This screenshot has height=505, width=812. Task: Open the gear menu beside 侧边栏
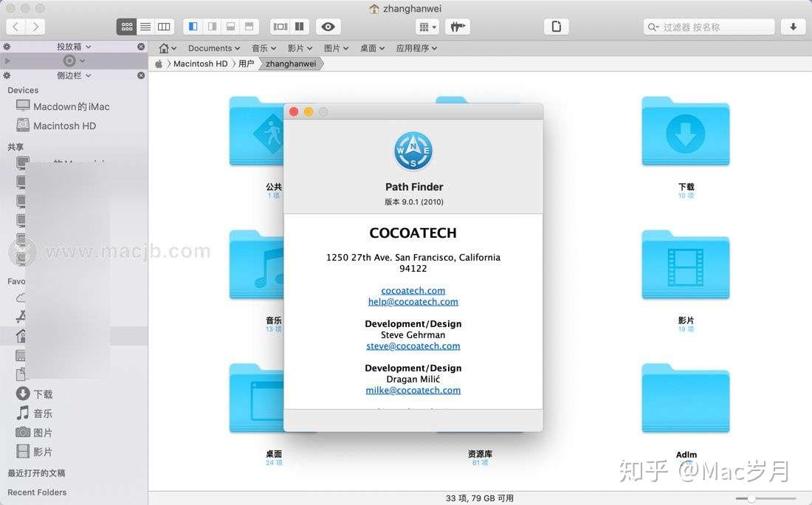7,75
